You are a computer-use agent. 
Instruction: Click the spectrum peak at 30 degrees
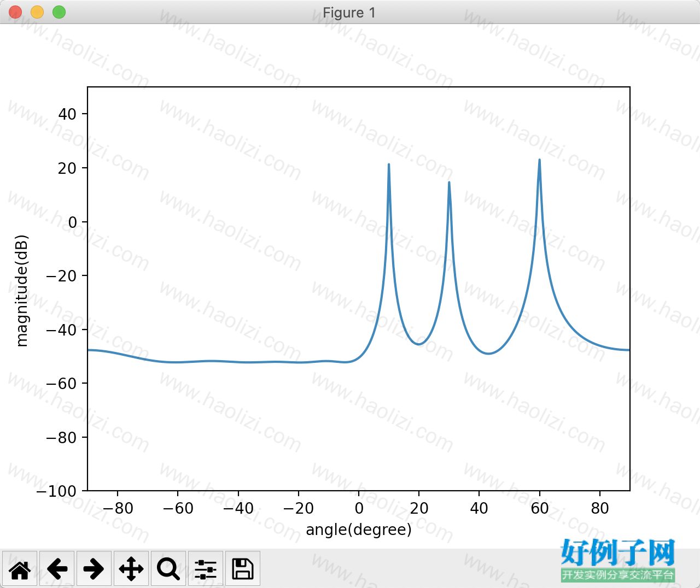[449, 183]
